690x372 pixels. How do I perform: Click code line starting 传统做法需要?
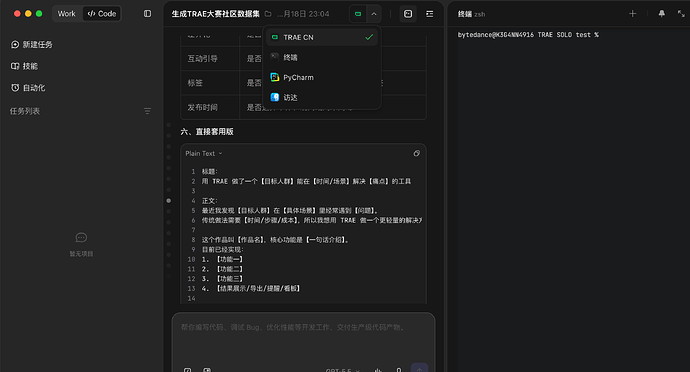[312, 220]
